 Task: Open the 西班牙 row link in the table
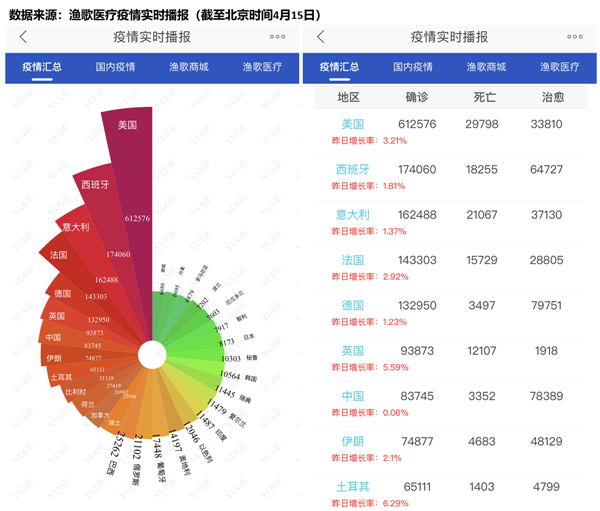(x=352, y=170)
